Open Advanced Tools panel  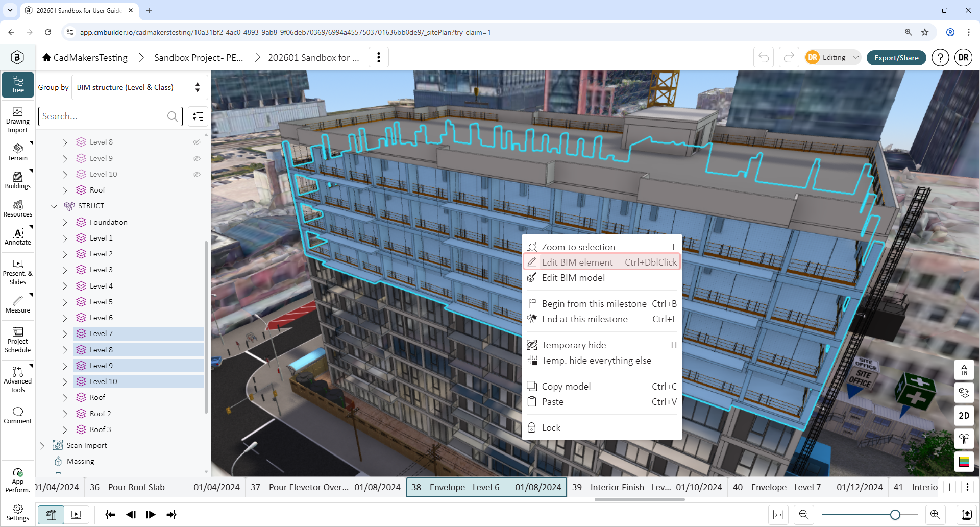(18, 379)
